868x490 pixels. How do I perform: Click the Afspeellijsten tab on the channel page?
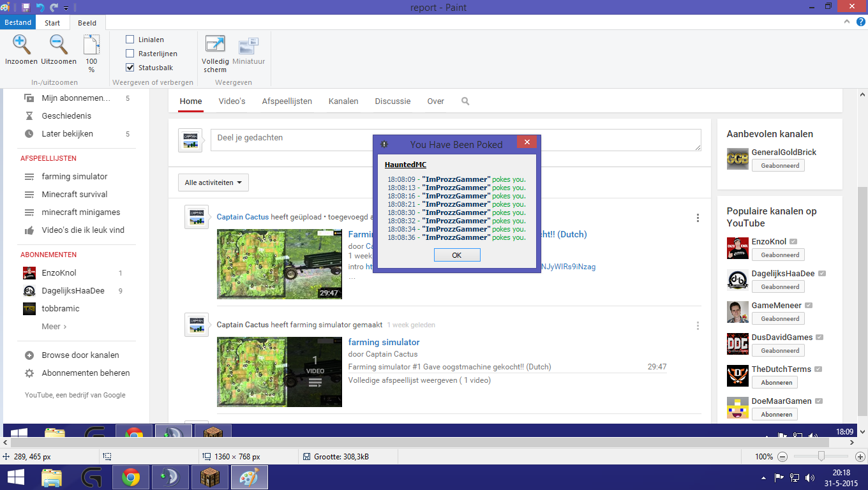(x=287, y=101)
